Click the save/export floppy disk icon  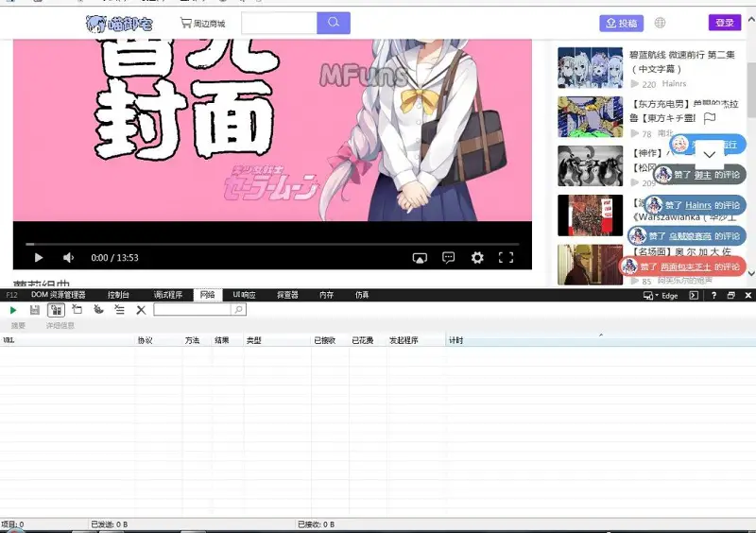point(35,310)
